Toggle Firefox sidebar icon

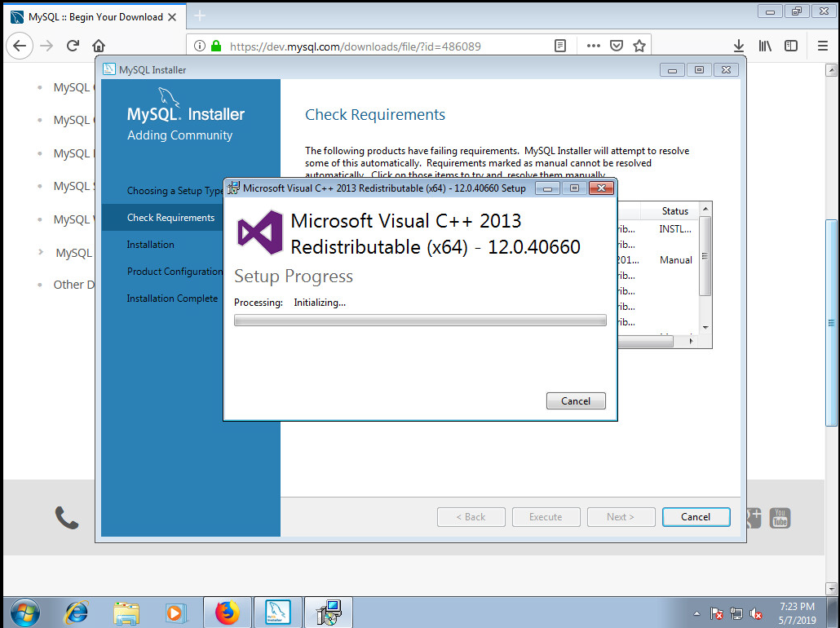tap(791, 46)
